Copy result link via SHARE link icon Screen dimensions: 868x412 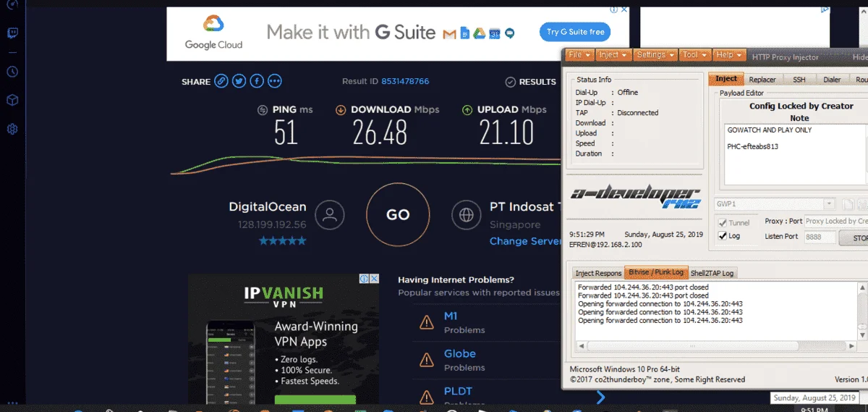point(222,81)
